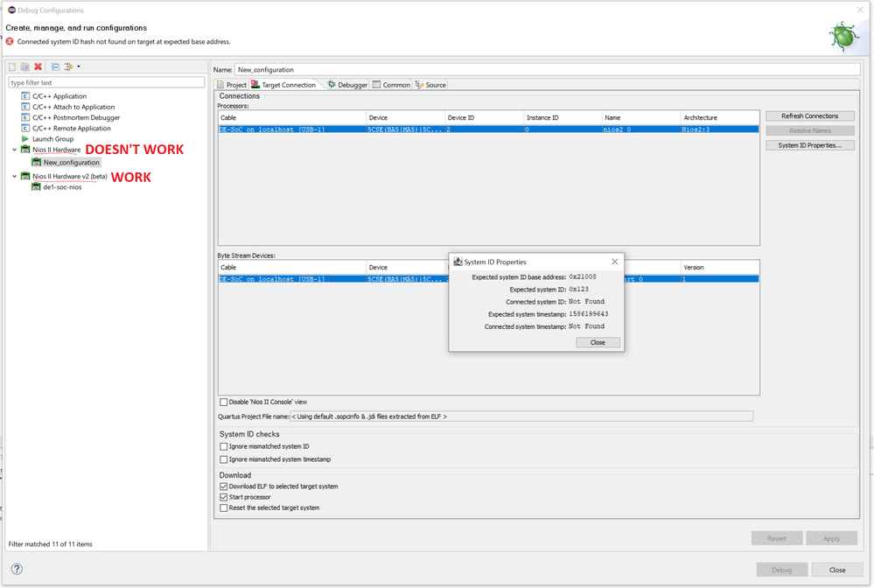Click the C/C++ Postmortem Debugger icon

[x=25, y=117]
